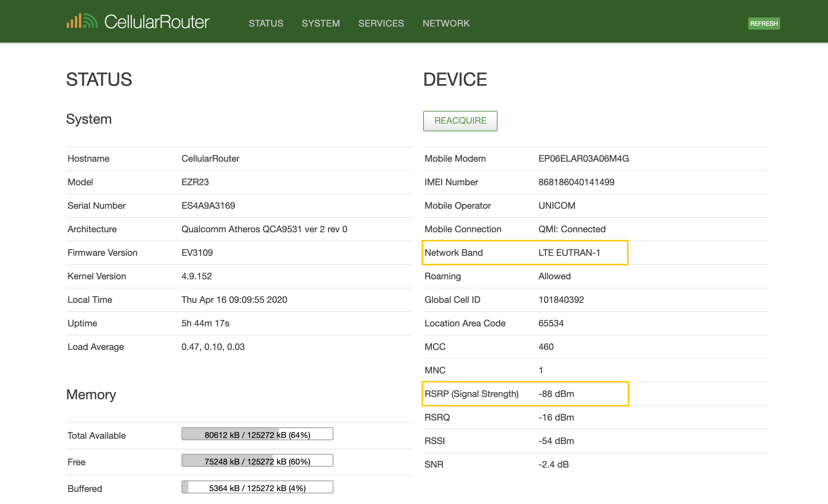Click the RSRP (Signal Strength) label
Screen dimensions: 828x504
[x=471, y=394]
